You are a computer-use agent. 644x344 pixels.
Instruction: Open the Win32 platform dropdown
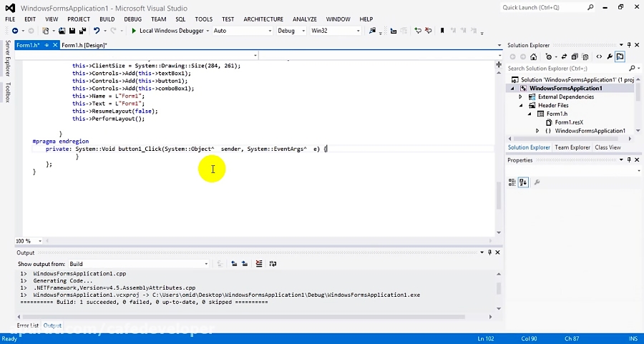click(x=334, y=31)
